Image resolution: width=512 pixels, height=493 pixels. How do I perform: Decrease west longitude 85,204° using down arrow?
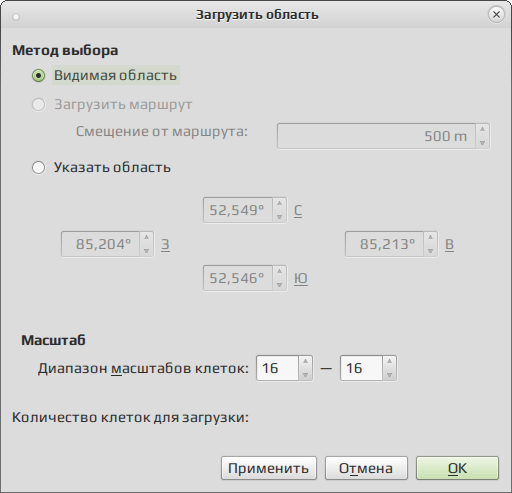click(x=146, y=250)
